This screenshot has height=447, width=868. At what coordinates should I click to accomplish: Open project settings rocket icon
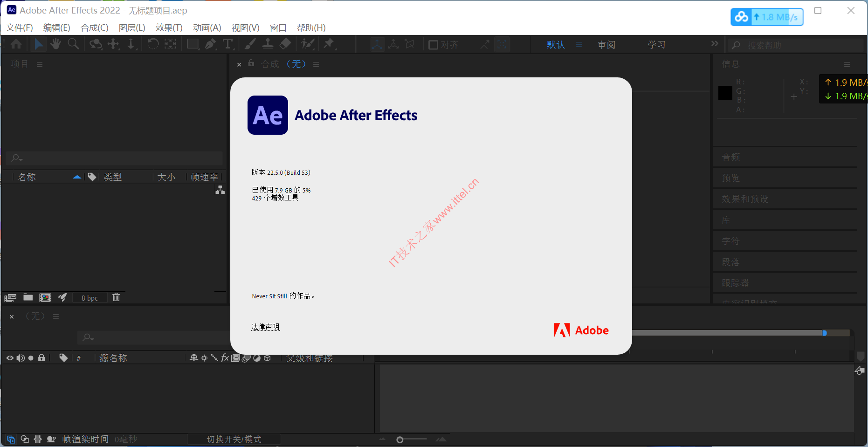pos(62,297)
